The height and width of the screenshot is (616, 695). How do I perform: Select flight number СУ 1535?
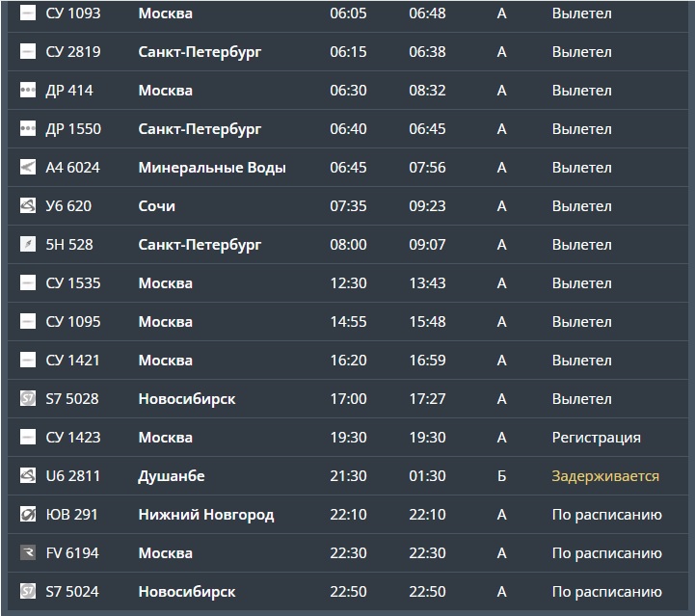(73, 283)
